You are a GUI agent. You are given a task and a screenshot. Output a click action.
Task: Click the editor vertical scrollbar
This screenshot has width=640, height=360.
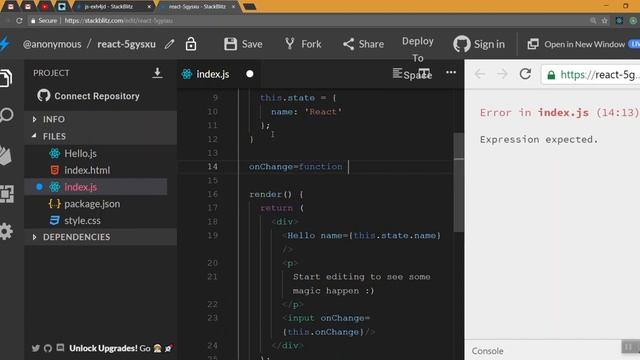point(458,182)
